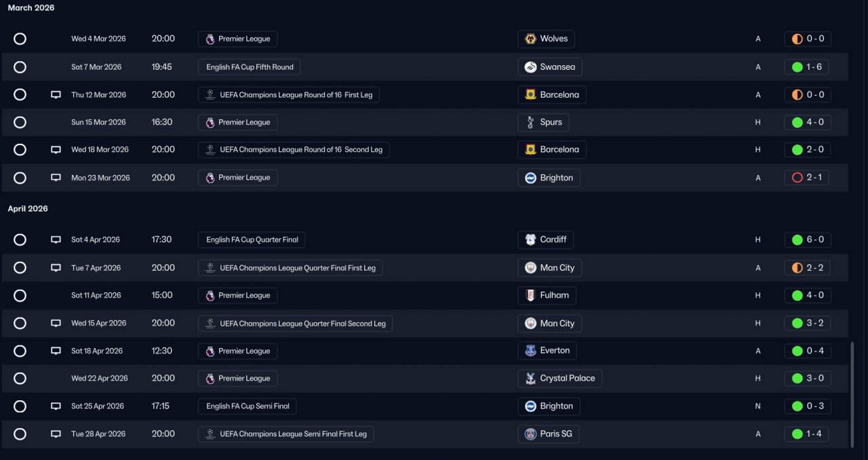Open English FA Cup Fifth Round competition
The image size is (868, 460).
click(250, 67)
